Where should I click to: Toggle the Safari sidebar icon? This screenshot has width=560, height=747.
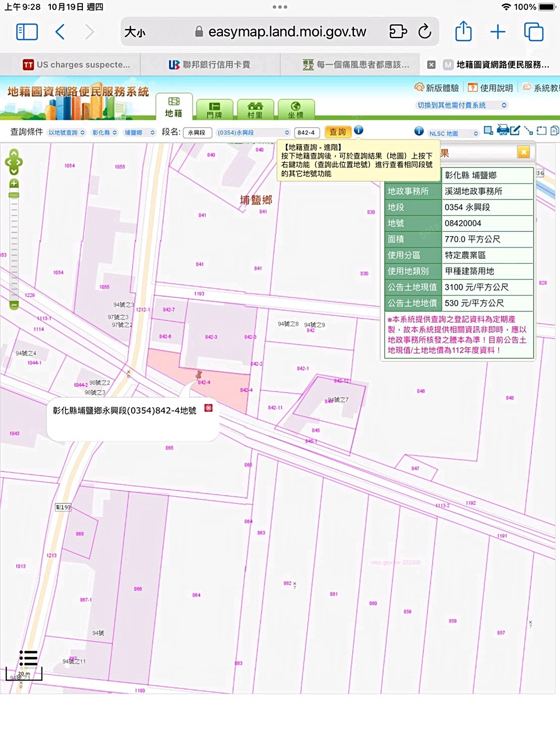tap(27, 32)
